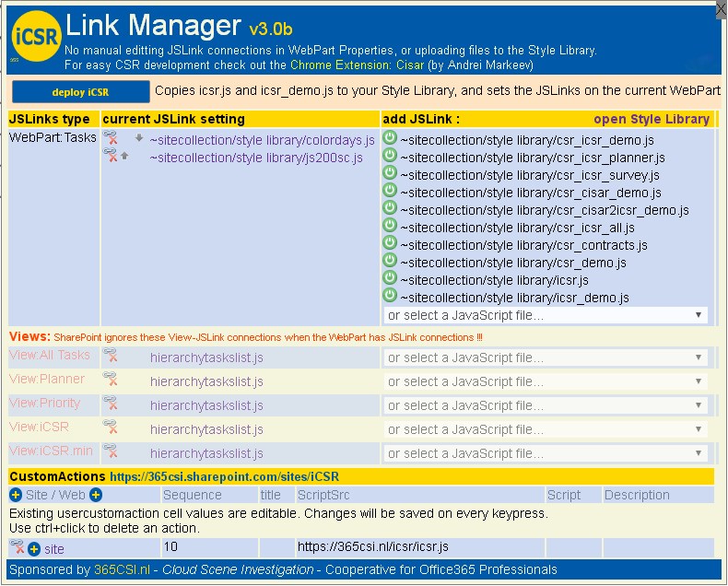Click the site scope label
The image size is (728, 586).
tap(54, 549)
